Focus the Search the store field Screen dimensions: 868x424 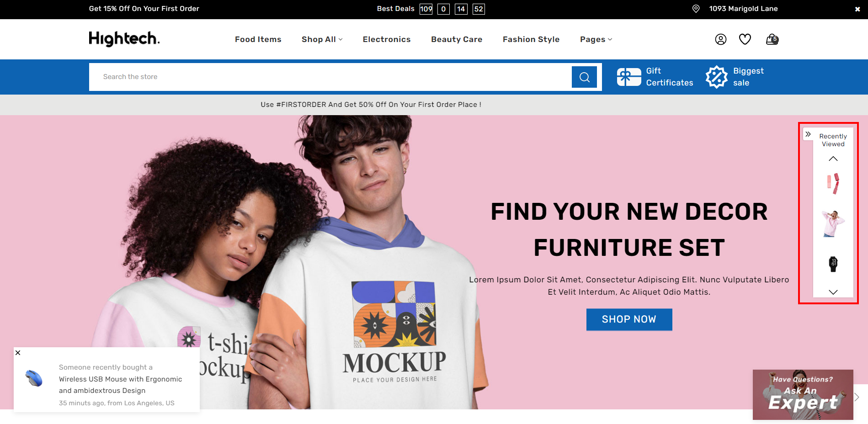(x=330, y=77)
